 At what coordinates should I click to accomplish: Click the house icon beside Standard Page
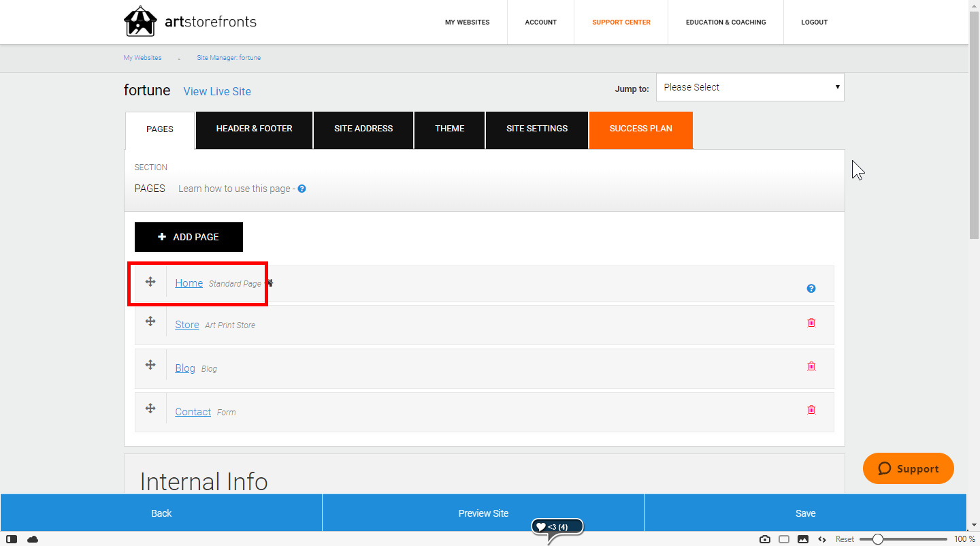point(269,282)
